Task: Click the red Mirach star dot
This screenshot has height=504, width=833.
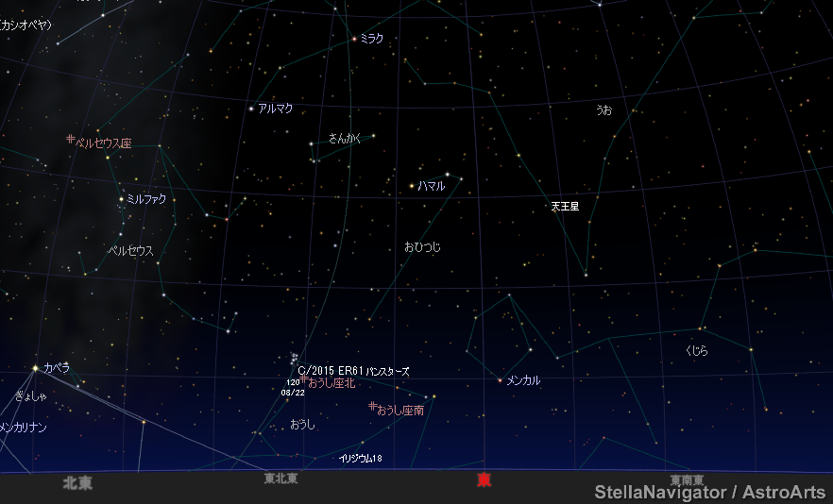Action: [x=354, y=39]
